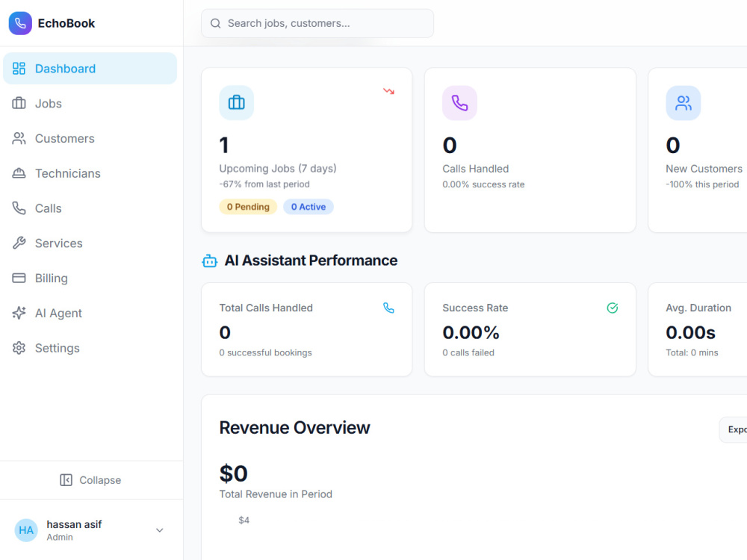Click the briefcase icon on Upcoming Jobs card

(236, 103)
